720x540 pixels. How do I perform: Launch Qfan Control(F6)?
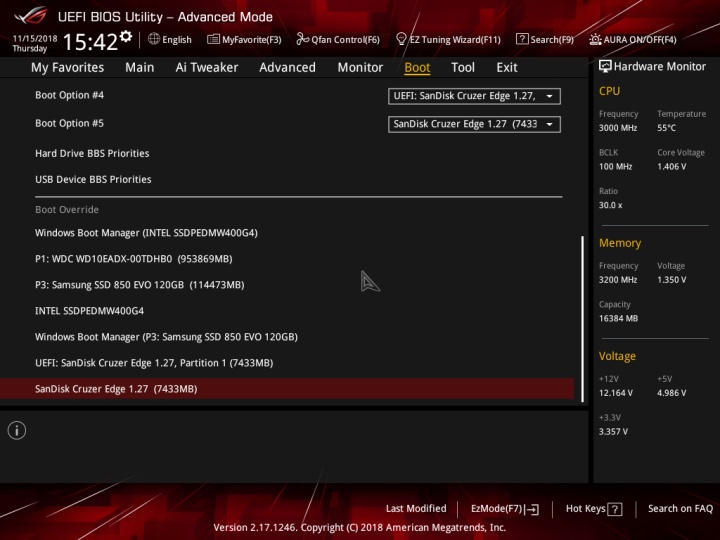pyautogui.click(x=345, y=39)
